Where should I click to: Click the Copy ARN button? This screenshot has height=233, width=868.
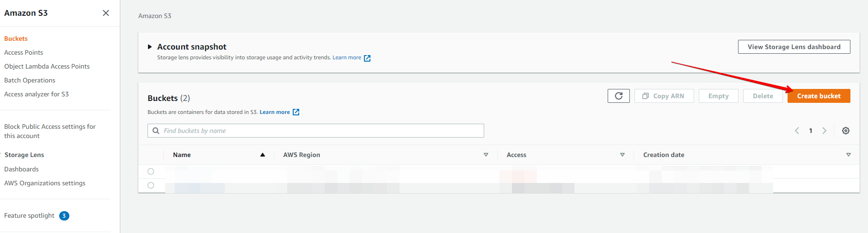(x=664, y=96)
